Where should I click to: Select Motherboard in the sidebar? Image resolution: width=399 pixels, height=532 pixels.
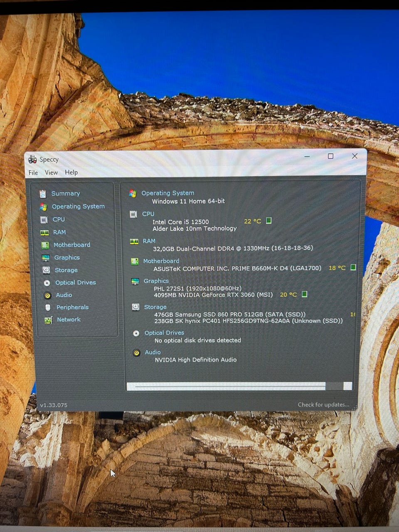point(72,245)
